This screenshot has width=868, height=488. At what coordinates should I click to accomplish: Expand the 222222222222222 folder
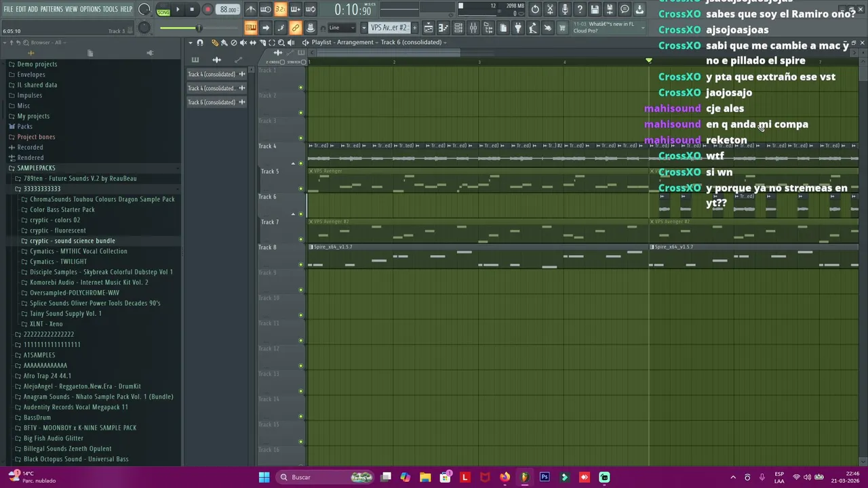pyautogui.click(x=48, y=334)
